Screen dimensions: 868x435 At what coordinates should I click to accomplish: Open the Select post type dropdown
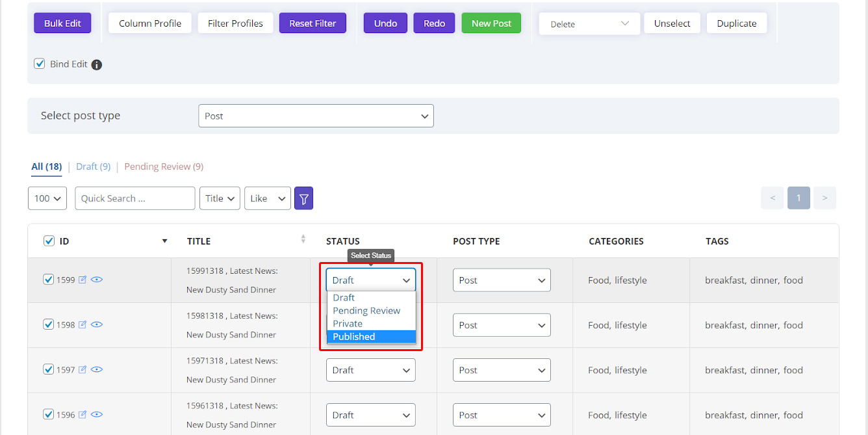(x=316, y=116)
